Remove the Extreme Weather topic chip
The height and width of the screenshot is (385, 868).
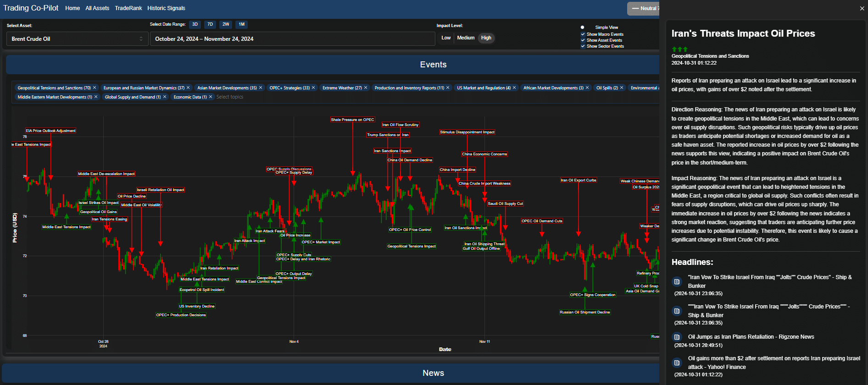pos(366,88)
